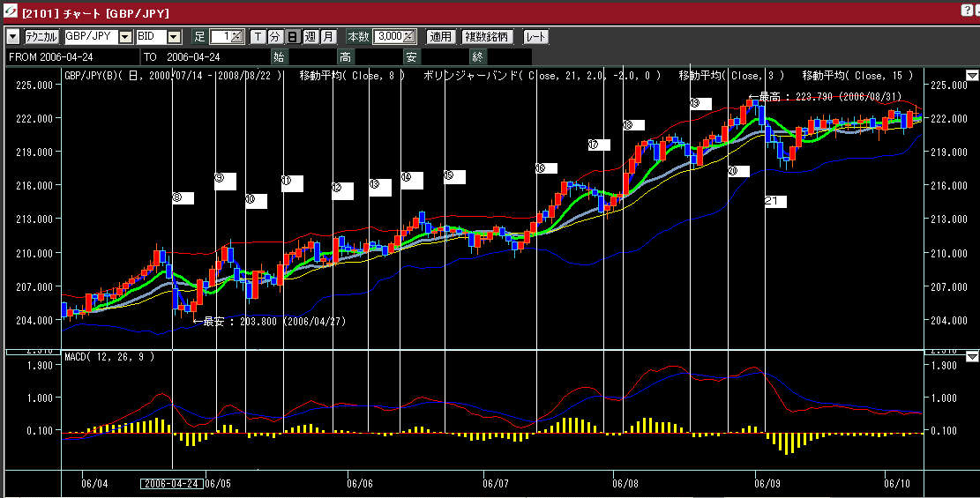Screen dimensions: 980x498
Task: Open the menu arrow left of テクニカル
Action: coord(12,37)
